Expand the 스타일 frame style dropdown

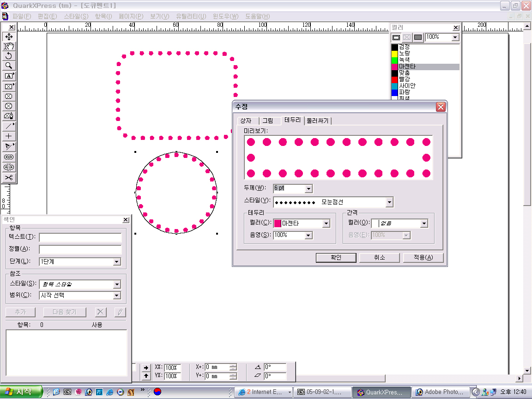[389, 202]
